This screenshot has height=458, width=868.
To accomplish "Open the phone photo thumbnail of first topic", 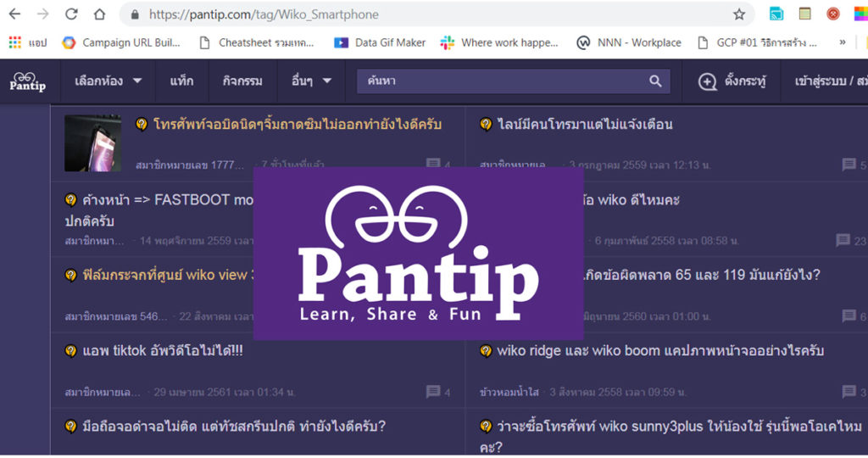I will point(92,142).
